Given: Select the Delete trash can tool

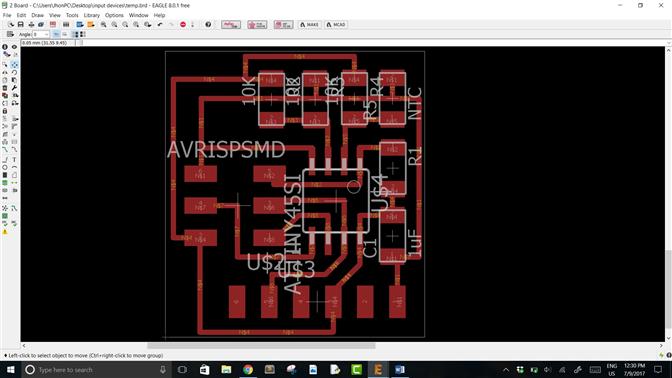Looking at the screenshot, I should (x=5, y=88).
